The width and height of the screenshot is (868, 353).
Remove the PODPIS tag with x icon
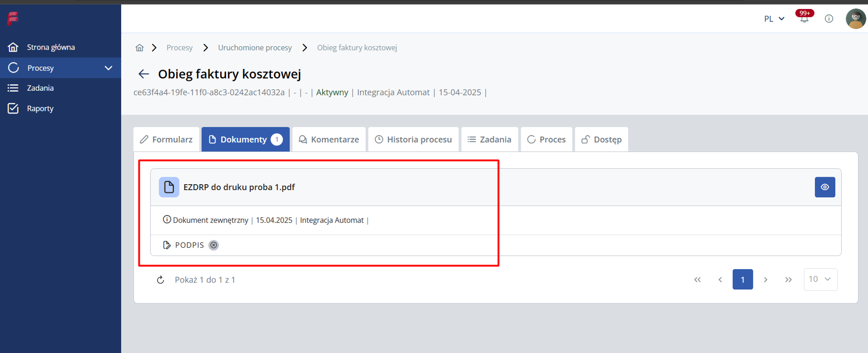(214, 245)
